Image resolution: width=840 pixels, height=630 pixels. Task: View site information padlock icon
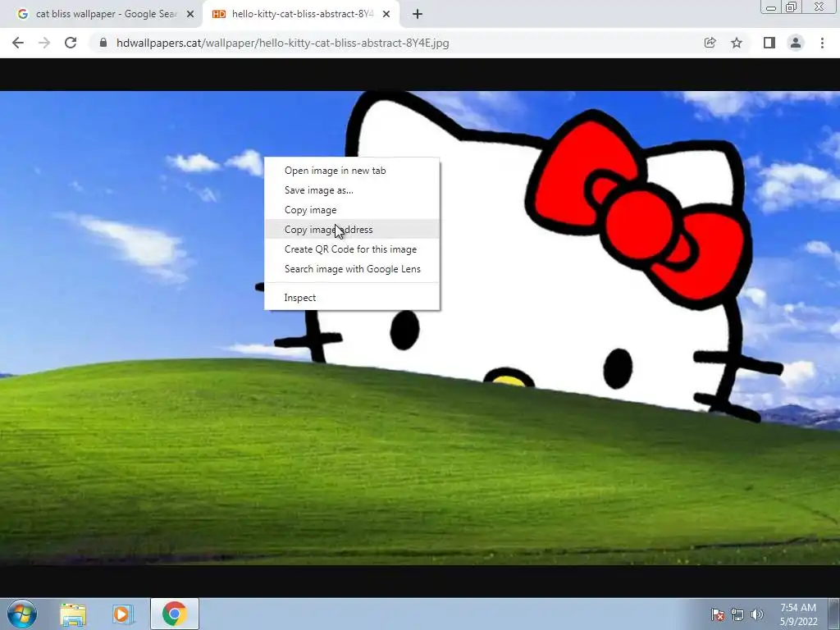(x=103, y=43)
